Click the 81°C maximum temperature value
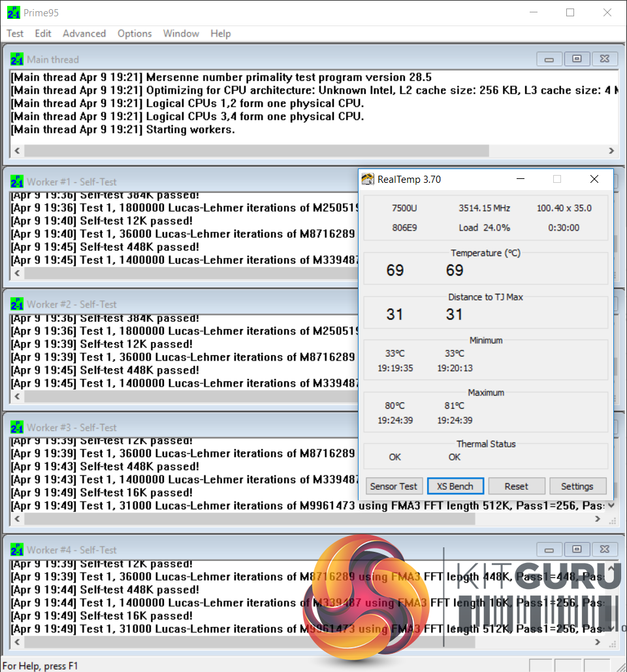Image resolution: width=627 pixels, height=672 pixels. 455,406
